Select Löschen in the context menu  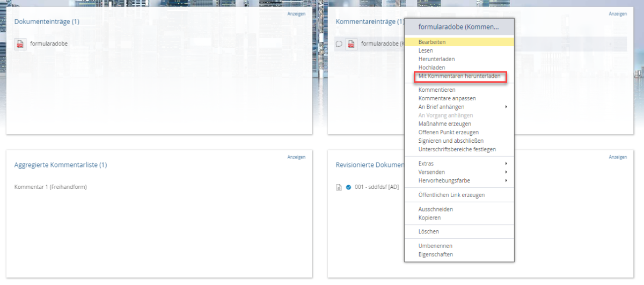click(x=429, y=232)
